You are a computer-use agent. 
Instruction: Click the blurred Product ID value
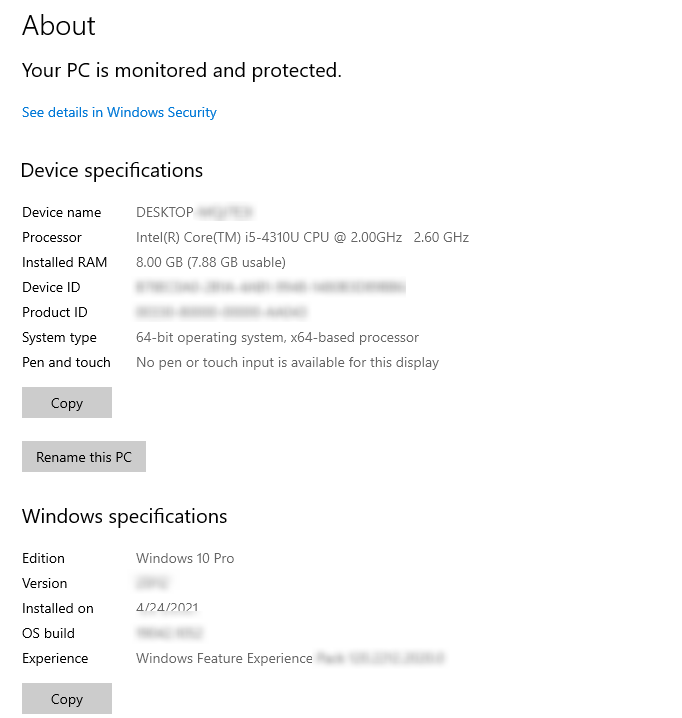pos(221,312)
